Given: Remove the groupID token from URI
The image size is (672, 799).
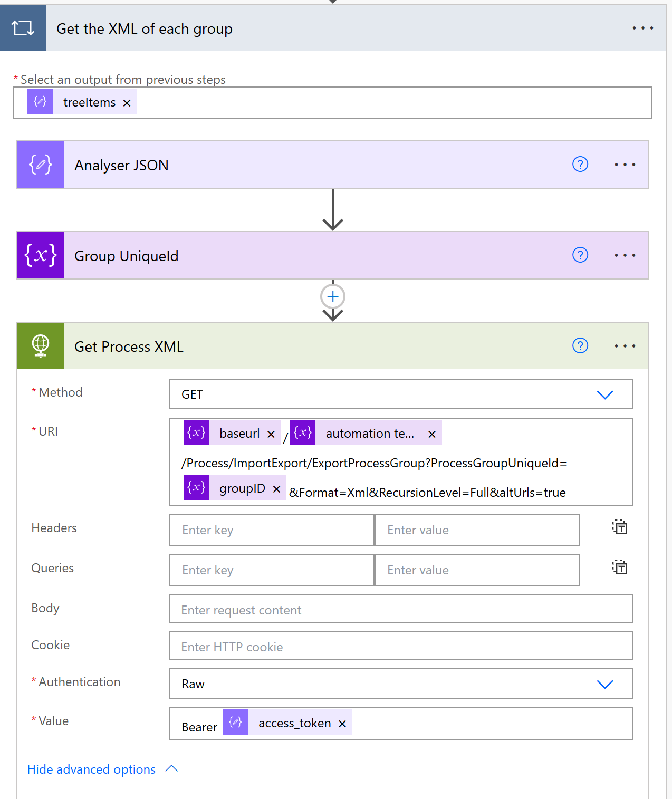Looking at the screenshot, I should pyautogui.click(x=276, y=489).
